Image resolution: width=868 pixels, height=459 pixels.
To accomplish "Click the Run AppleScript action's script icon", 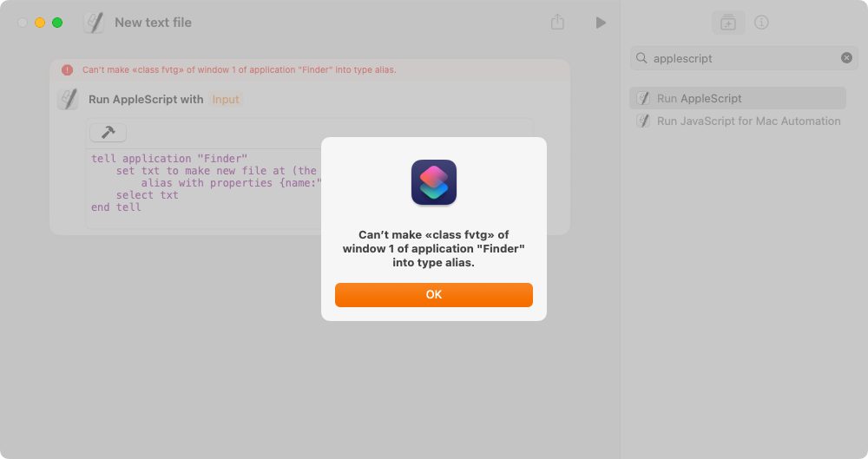I will point(68,99).
